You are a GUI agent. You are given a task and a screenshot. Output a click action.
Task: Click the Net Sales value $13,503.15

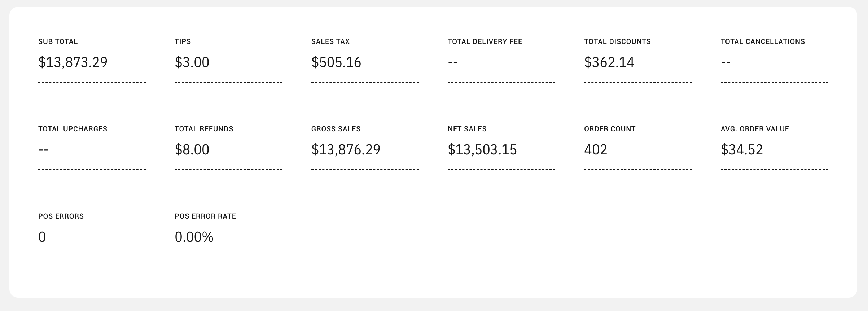click(482, 150)
